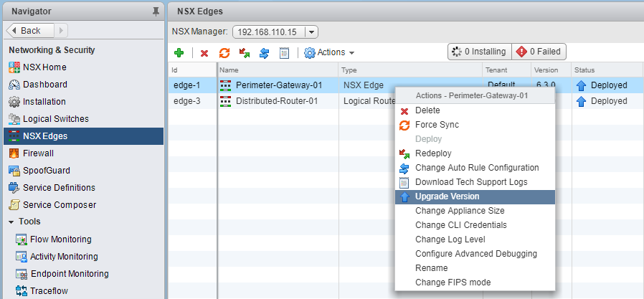This screenshot has width=644, height=299.
Task: Open NSX Edges in Navigator
Action: (x=83, y=136)
